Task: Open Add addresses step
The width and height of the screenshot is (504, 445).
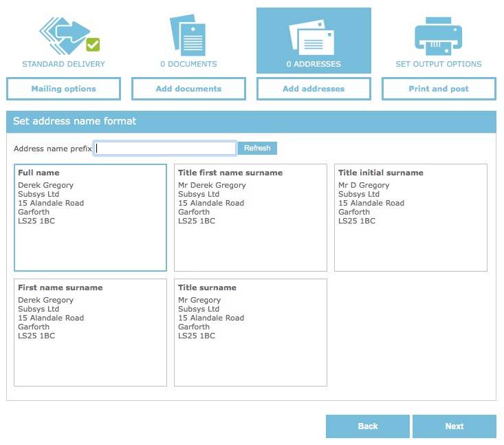Action: [x=314, y=89]
